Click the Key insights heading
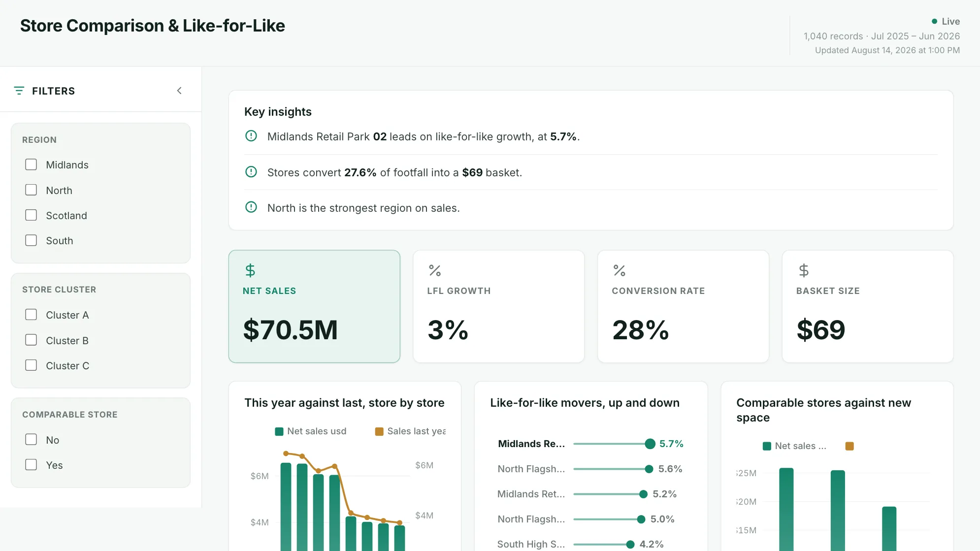 278,112
